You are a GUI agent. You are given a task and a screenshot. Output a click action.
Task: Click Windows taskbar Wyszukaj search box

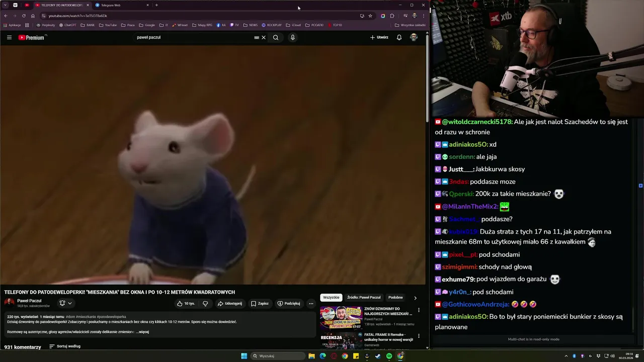click(x=278, y=356)
